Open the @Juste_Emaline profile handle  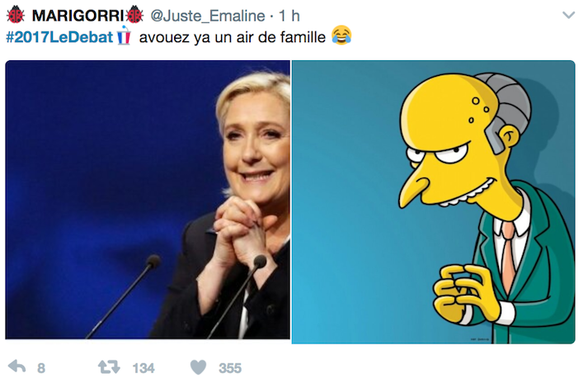[208, 16]
